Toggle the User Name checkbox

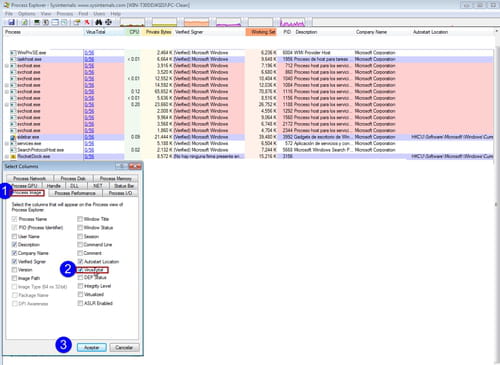pyautogui.click(x=14, y=236)
